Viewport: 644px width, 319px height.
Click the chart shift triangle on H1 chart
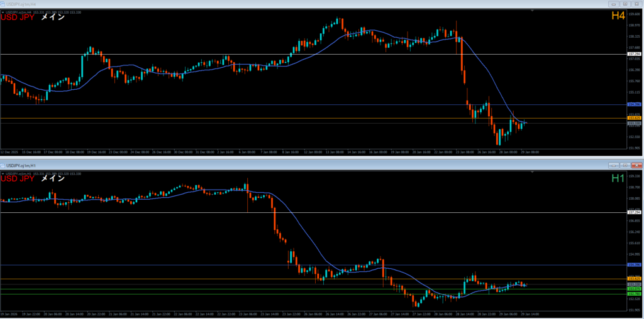tap(533, 171)
